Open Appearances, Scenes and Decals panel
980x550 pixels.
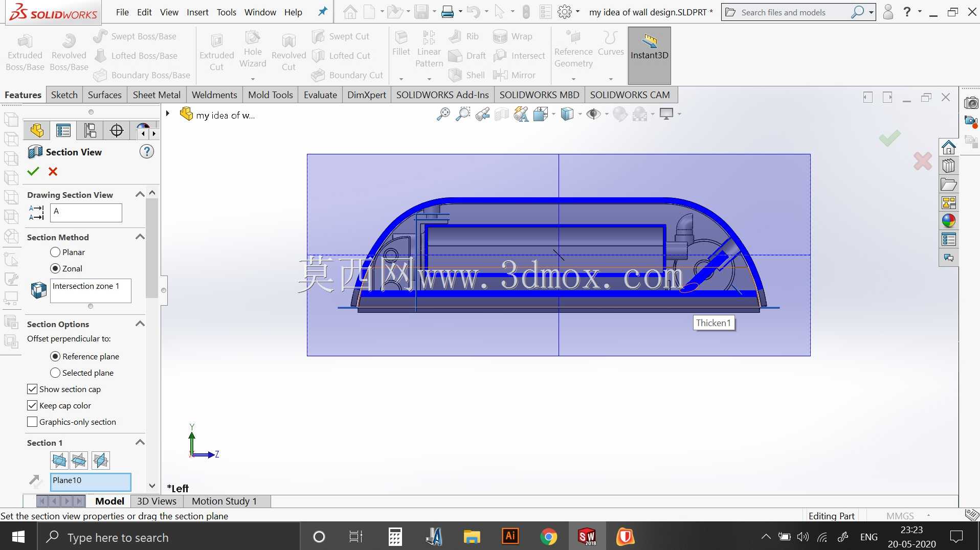[x=949, y=221]
